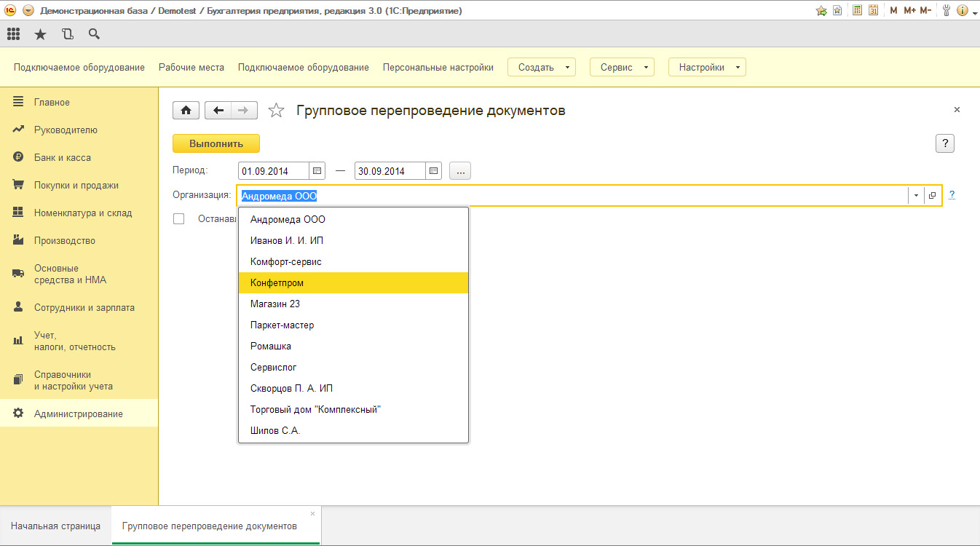Open the wrench service tools icon
980x546 pixels.
click(x=946, y=10)
